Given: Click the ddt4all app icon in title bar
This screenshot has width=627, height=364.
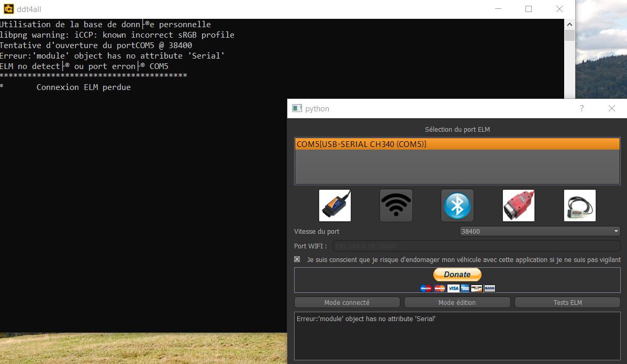Looking at the screenshot, I should [x=8, y=9].
